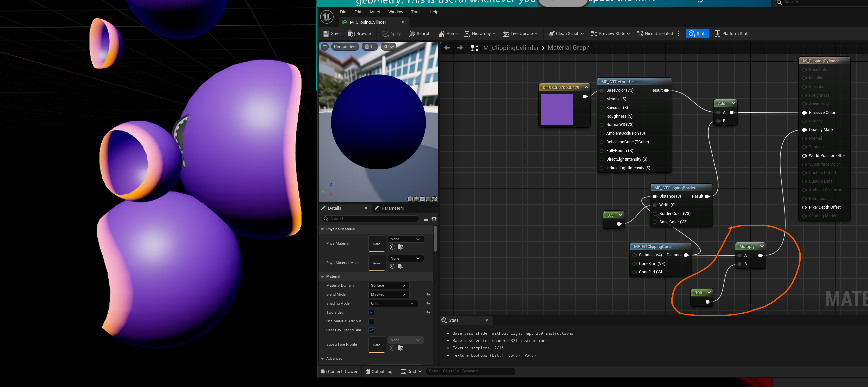Open the Window menu
This screenshot has height=387, width=868.
[395, 12]
